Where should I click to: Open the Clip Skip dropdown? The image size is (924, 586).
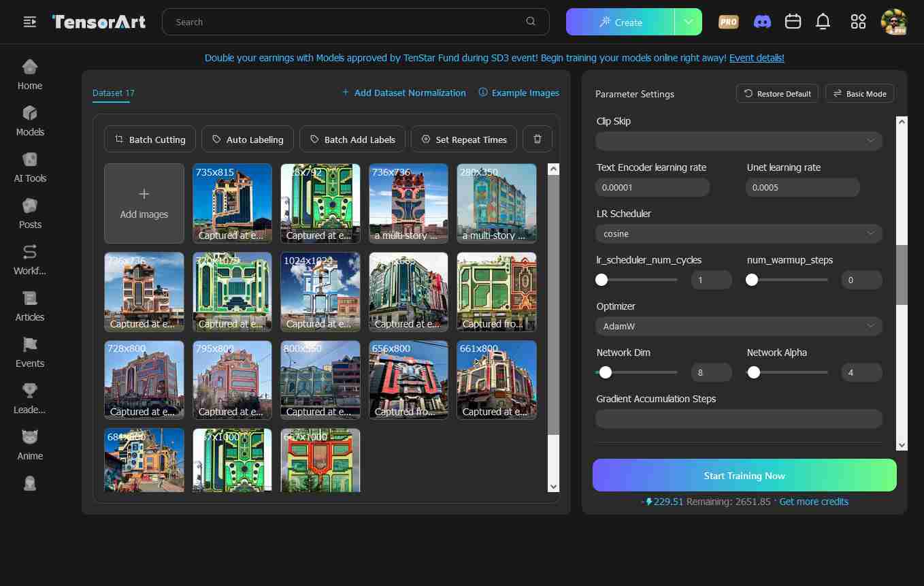pyautogui.click(x=739, y=141)
